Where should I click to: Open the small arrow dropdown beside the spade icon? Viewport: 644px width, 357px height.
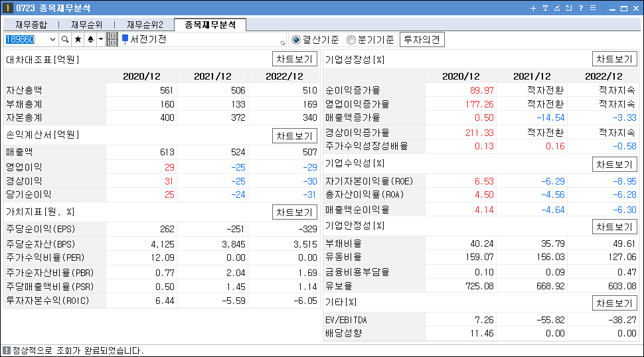coord(101,39)
